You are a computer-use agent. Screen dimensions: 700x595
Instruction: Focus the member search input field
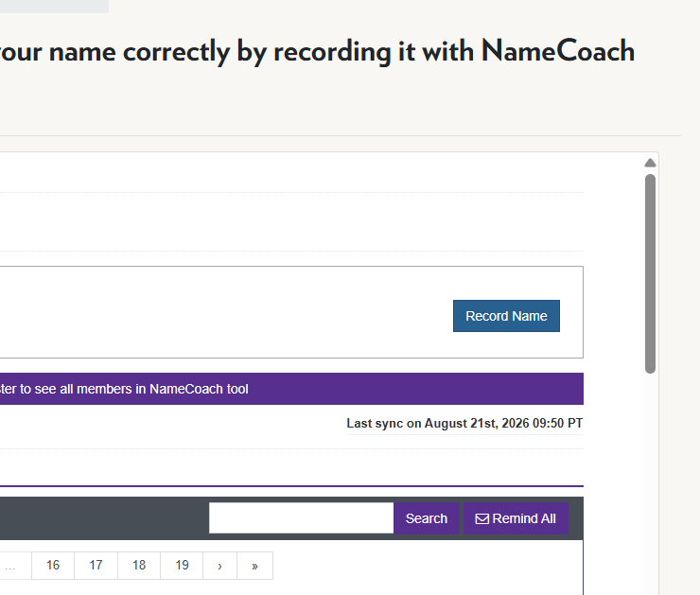point(302,518)
